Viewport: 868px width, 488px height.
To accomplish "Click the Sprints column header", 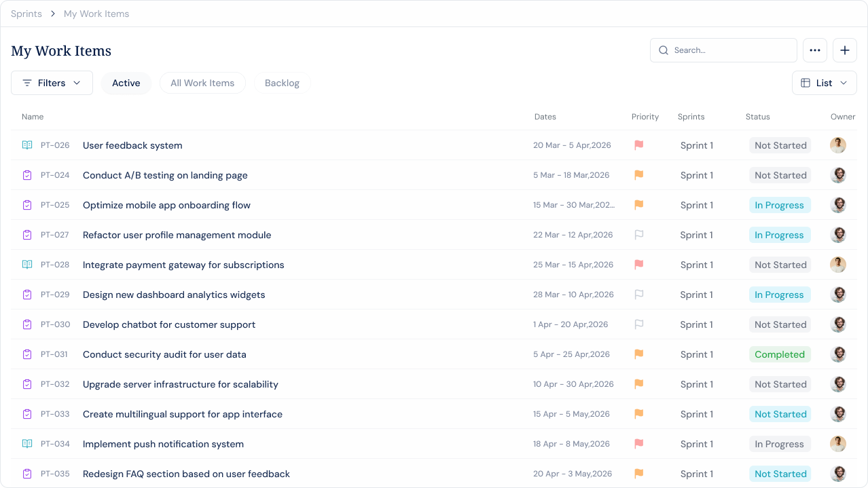I will click(691, 117).
